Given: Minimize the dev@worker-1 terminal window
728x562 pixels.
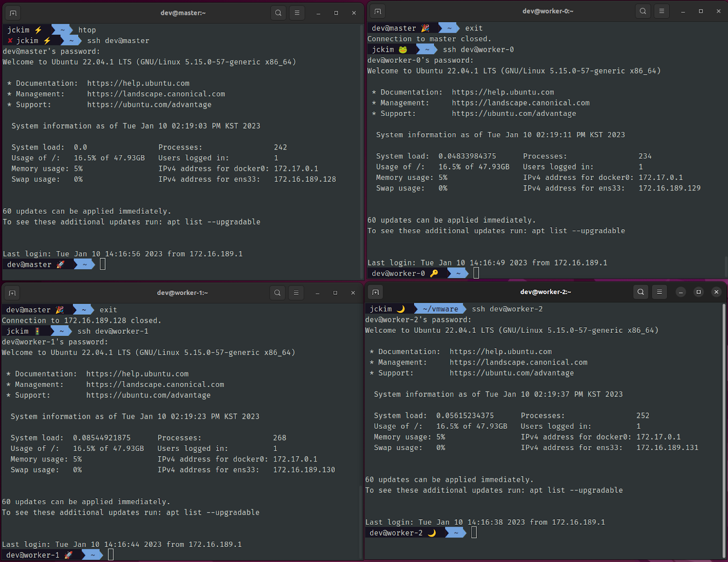Looking at the screenshot, I should (x=318, y=293).
